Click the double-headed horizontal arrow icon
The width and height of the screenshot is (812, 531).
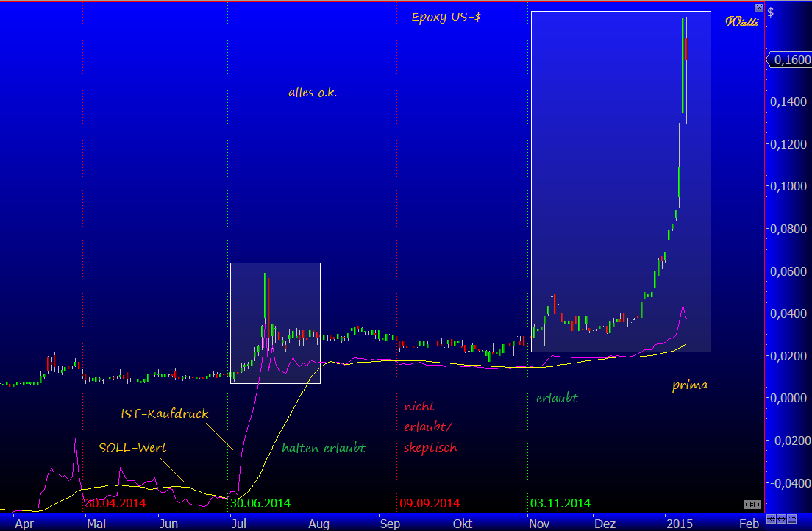(x=781, y=519)
